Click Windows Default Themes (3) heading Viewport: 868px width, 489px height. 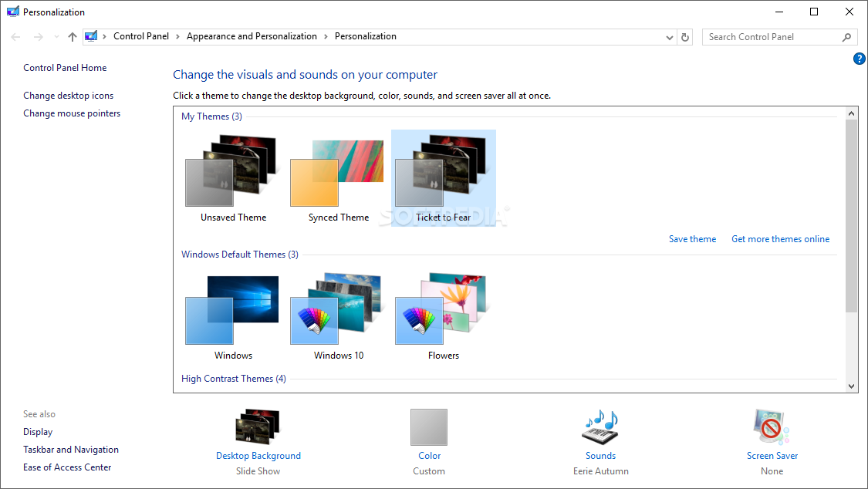click(x=240, y=255)
